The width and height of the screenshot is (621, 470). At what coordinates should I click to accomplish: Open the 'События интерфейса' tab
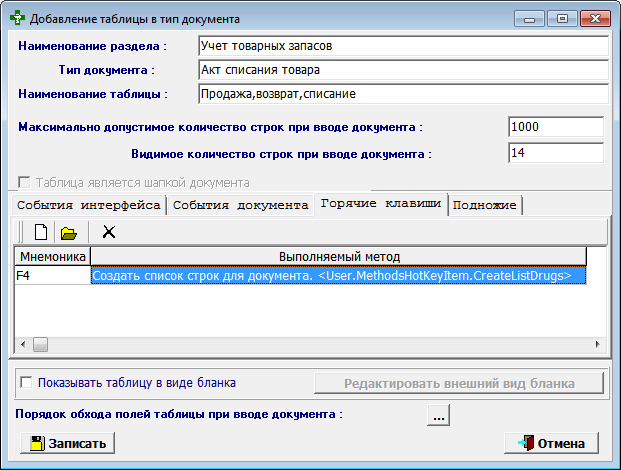pyautogui.click(x=89, y=205)
